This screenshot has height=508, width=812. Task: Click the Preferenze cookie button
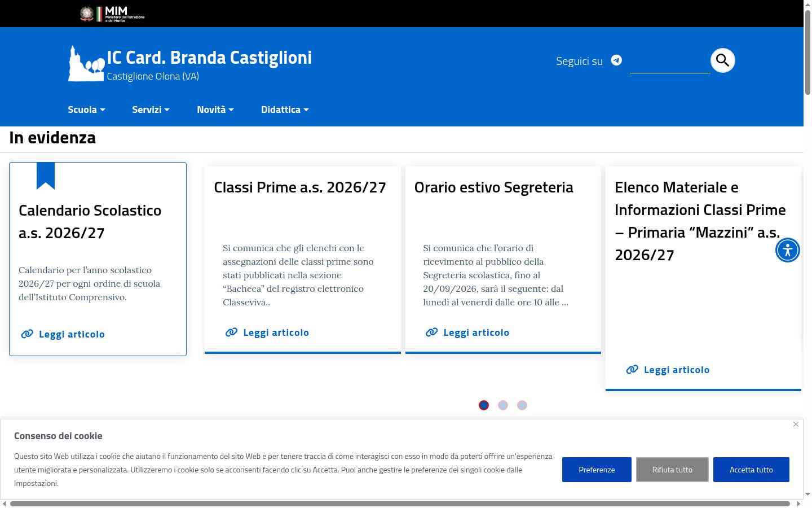pyautogui.click(x=597, y=470)
